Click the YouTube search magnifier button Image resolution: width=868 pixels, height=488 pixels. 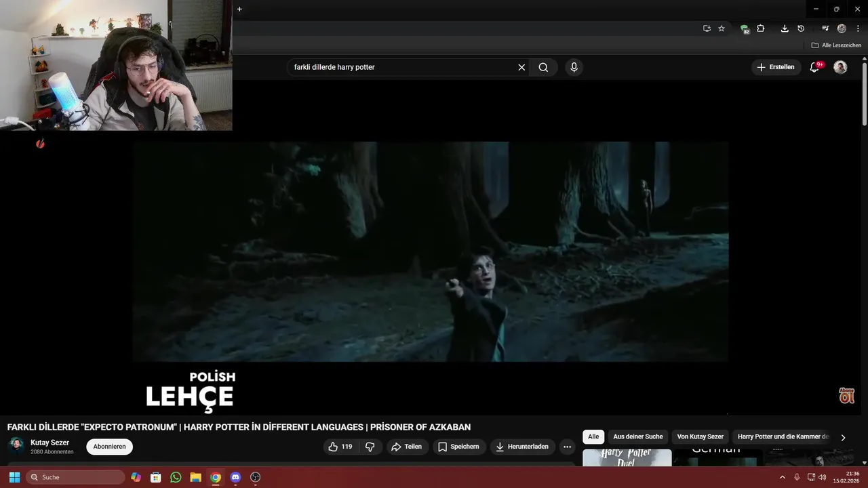pos(543,67)
